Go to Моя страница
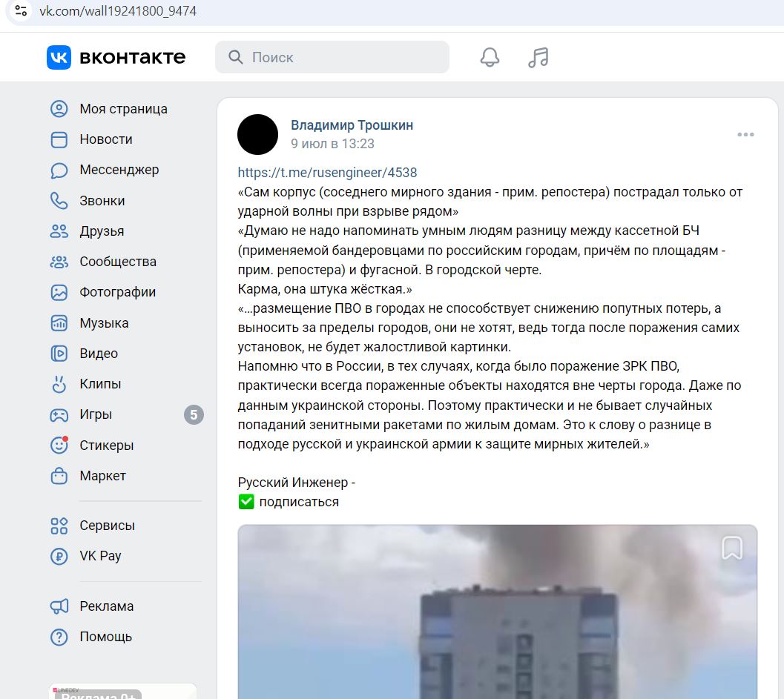The height and width of the screenshot is (699, 784). pos(124,109)
